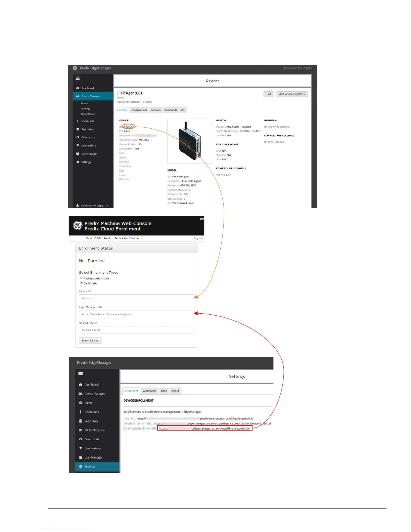Click the Certificate Enrollment URL text

[x=204, y=428]
